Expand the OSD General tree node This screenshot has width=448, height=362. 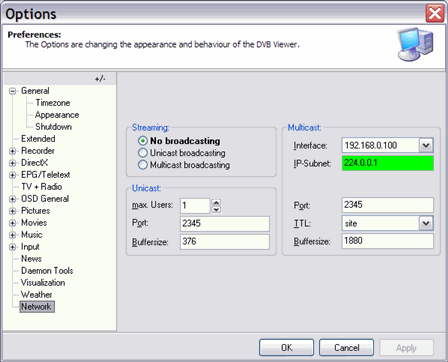click(12, 199)
